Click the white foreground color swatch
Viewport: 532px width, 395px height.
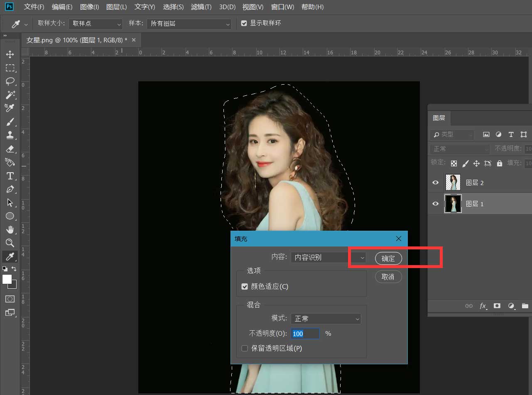click(x=7, y=279)
